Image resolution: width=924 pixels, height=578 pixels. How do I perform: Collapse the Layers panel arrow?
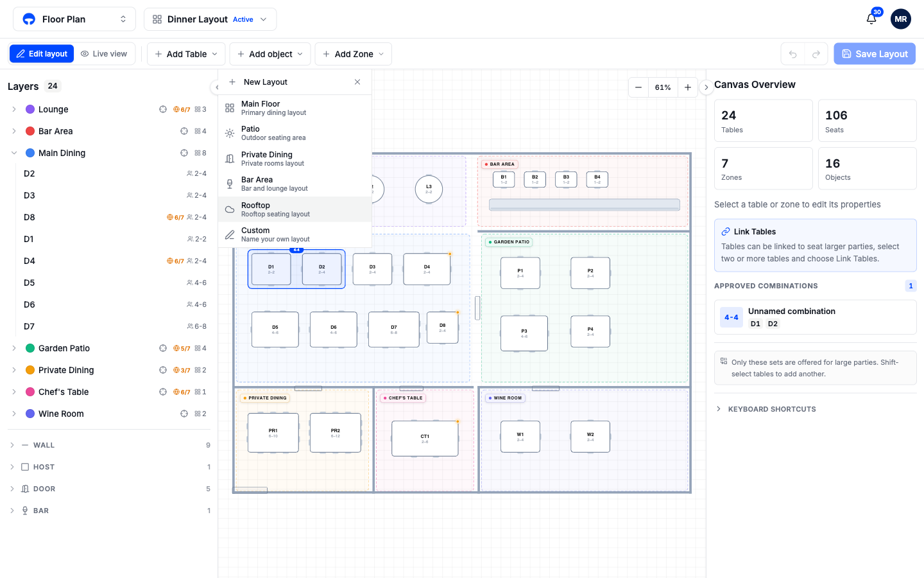pyautogui.click(x=214, y=87)
